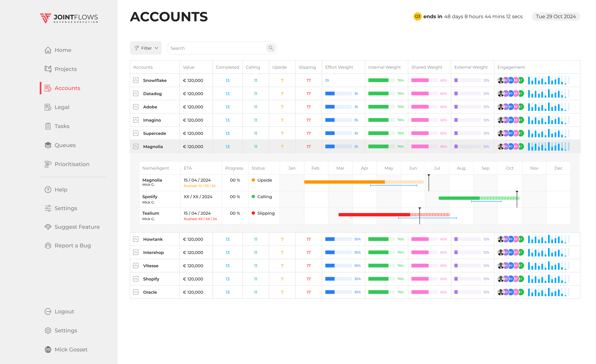Click the Howtank row's engagement avatars
Screen dimensions: 596x364
pos(510,239)
